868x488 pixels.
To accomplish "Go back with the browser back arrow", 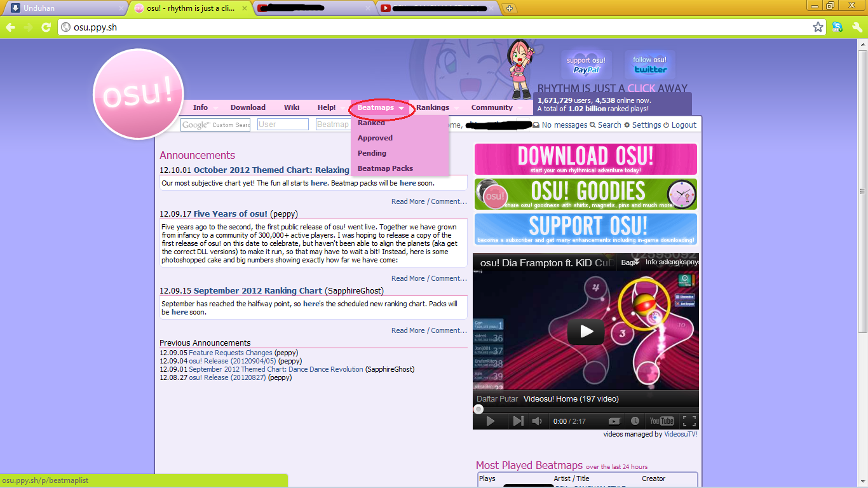I will pyautogui.click(x=10, y=27).
